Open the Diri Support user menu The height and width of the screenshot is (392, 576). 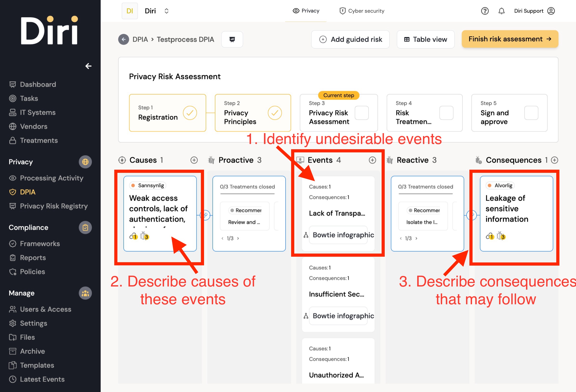click(x=534, y=11)
